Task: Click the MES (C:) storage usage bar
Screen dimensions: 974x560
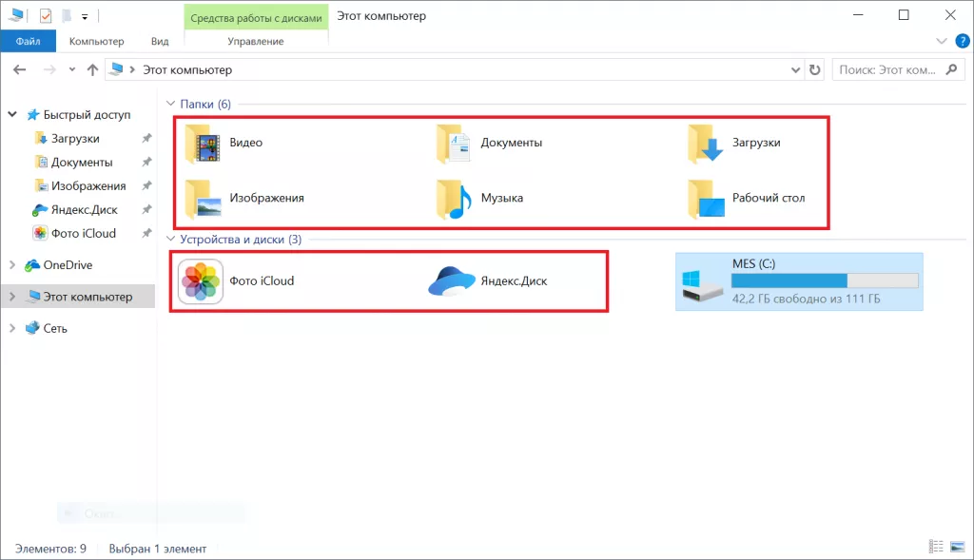Action: 825,281
